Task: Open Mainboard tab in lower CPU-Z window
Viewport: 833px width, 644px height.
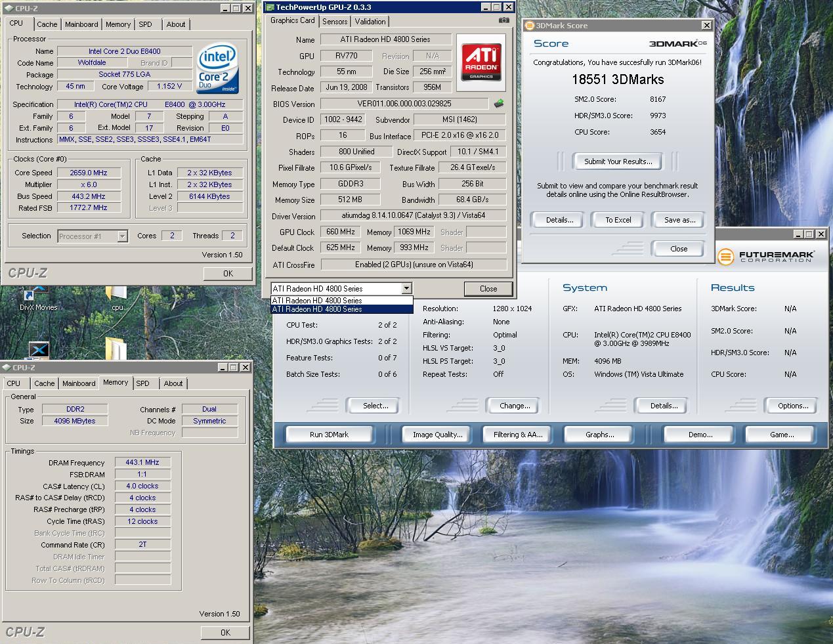Action: point(79,383)
